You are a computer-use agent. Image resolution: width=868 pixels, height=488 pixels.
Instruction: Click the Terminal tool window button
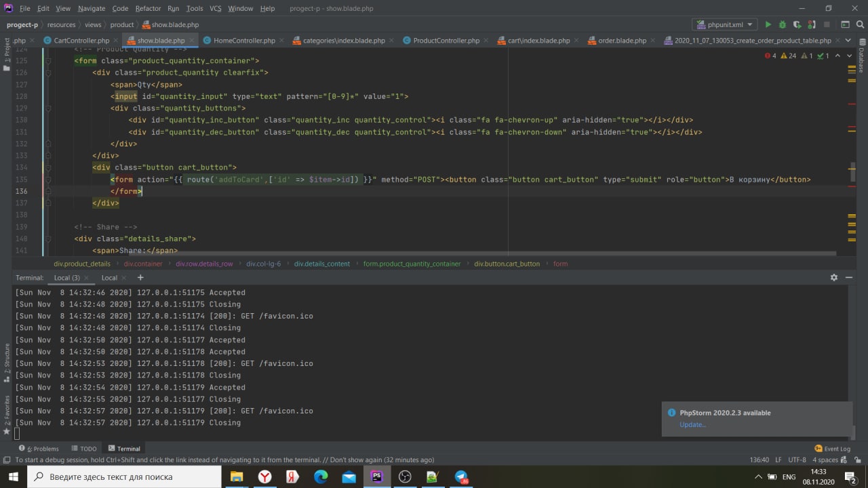(x=124, y=449)
